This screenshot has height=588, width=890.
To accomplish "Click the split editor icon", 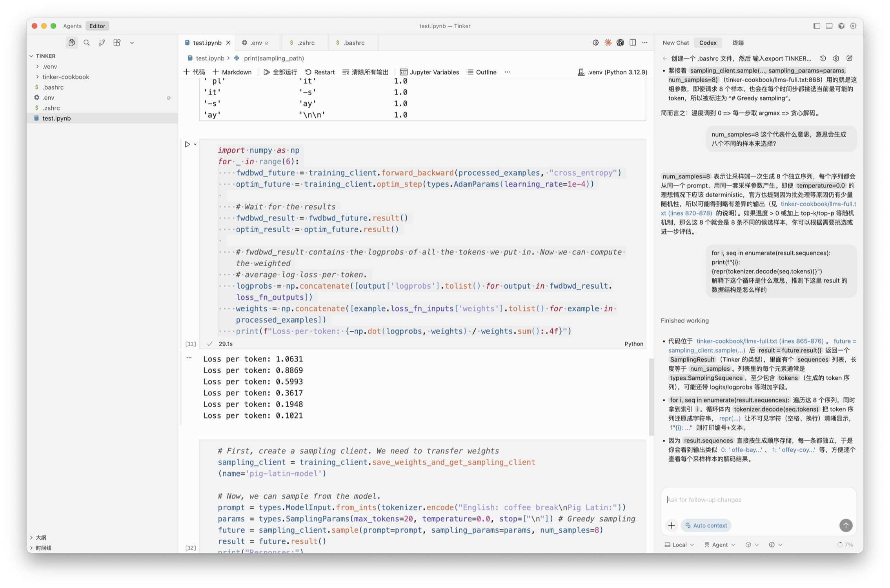I will pyautogui.click(x=633, y=43).
